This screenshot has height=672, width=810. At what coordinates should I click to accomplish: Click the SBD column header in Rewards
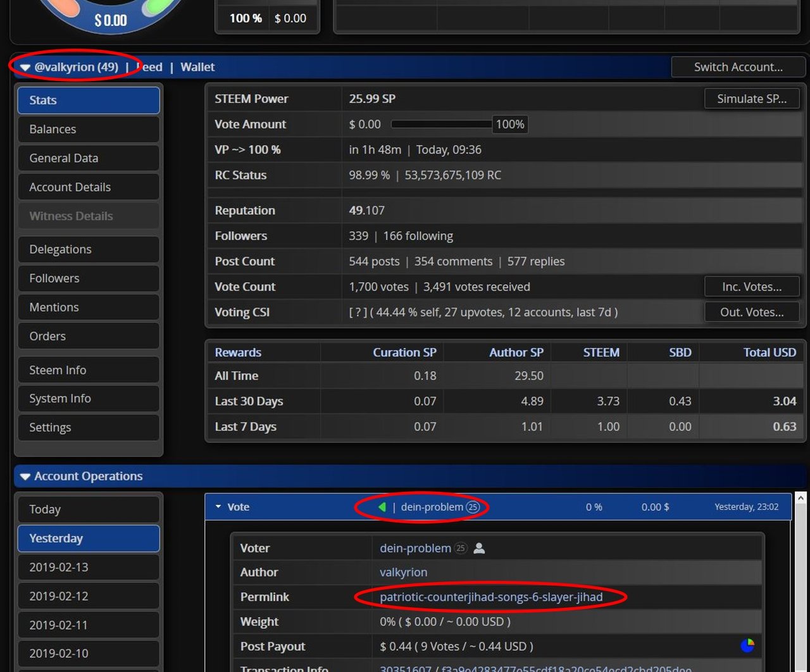[680, 352]
